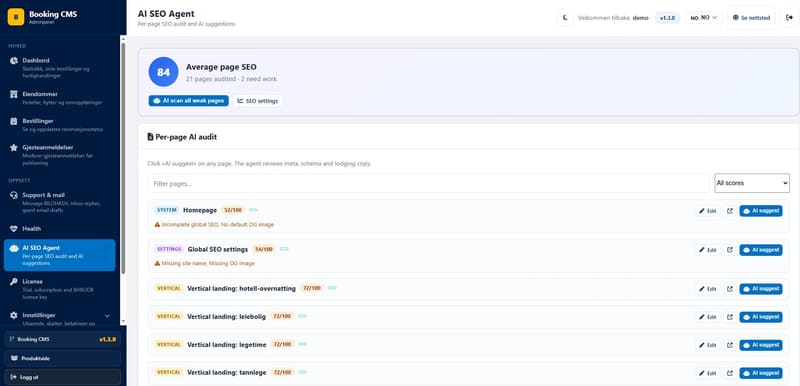800x386 pixels.
Task: Open SEO settings button
Action: [x=258, y=101]
